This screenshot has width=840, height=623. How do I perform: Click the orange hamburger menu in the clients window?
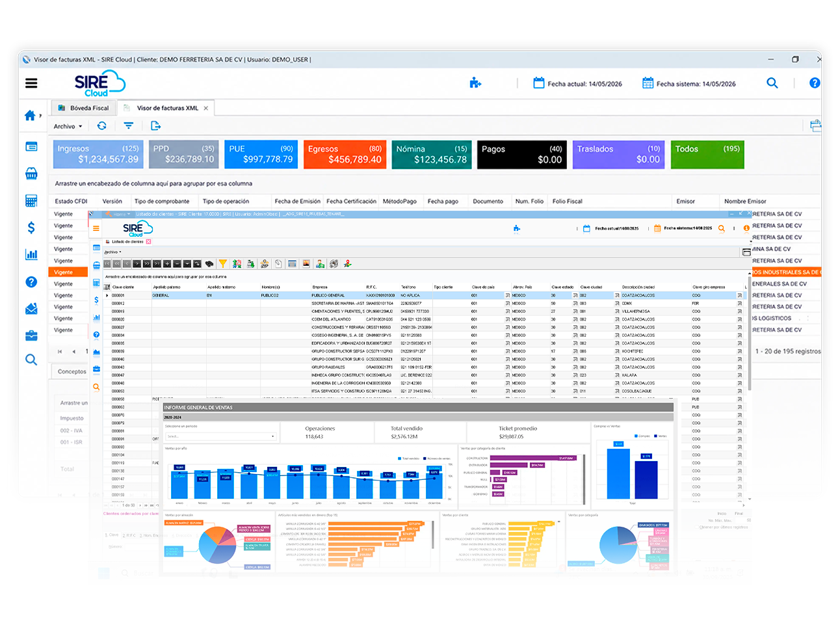pos(96,228)
